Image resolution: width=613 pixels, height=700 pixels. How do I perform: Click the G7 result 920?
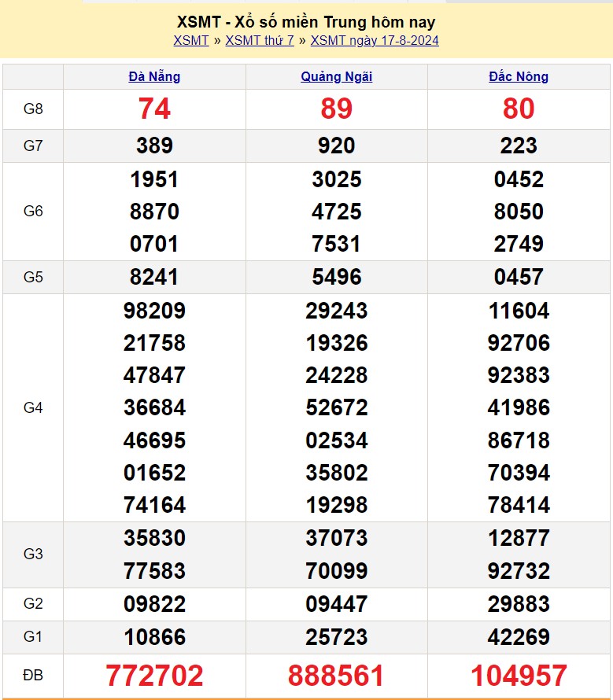[x=337, y=146]
